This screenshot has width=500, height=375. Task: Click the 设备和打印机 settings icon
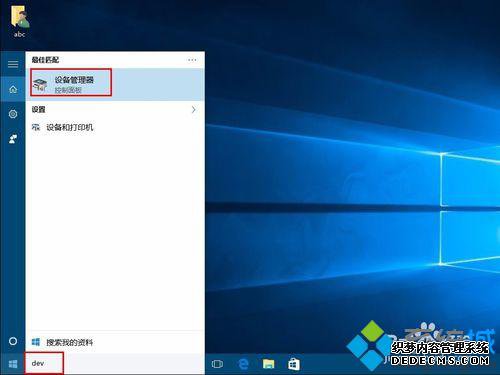pos(36,127)
